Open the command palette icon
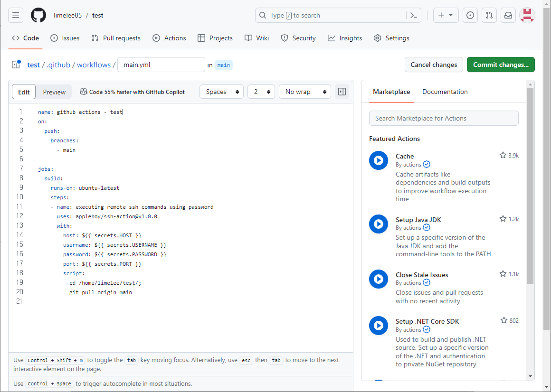 [x=414, y=16]
